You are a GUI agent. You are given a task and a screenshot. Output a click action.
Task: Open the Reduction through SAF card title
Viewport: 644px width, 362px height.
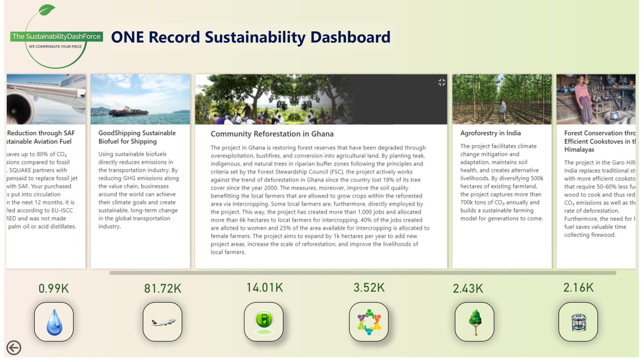pyautogui.click(x=41, y=137)
